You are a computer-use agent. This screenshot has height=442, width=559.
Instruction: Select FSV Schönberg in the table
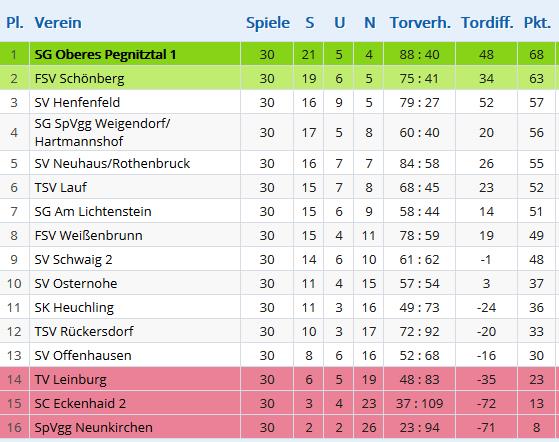(79, 78)
